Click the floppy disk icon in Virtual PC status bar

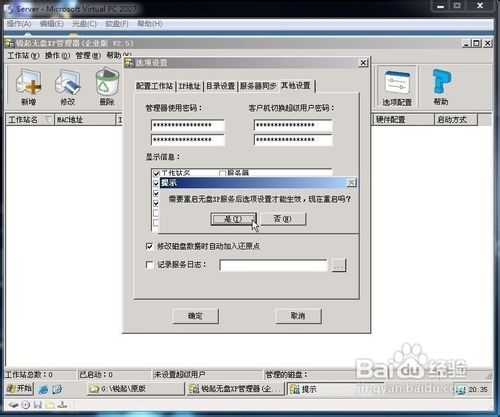point(38,405)
